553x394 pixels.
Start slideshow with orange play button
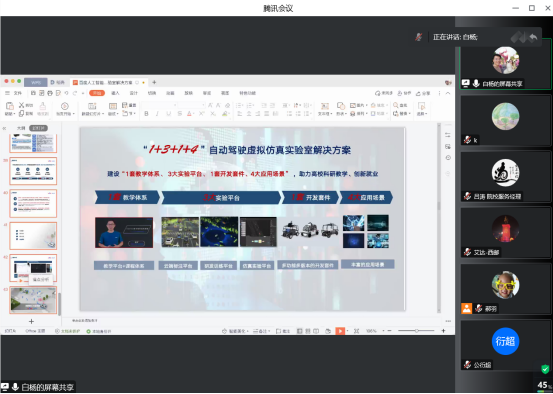tap(340, 331)
